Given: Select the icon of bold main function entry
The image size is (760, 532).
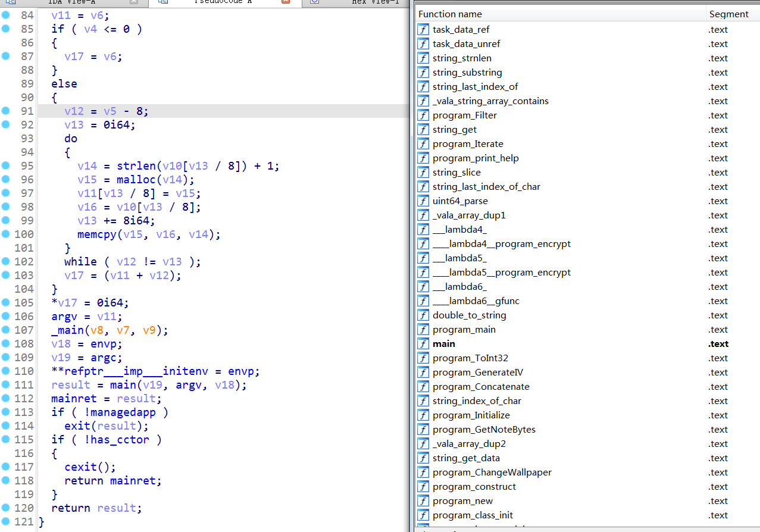Looking at the screenshot, I should [x=423, y=344].
